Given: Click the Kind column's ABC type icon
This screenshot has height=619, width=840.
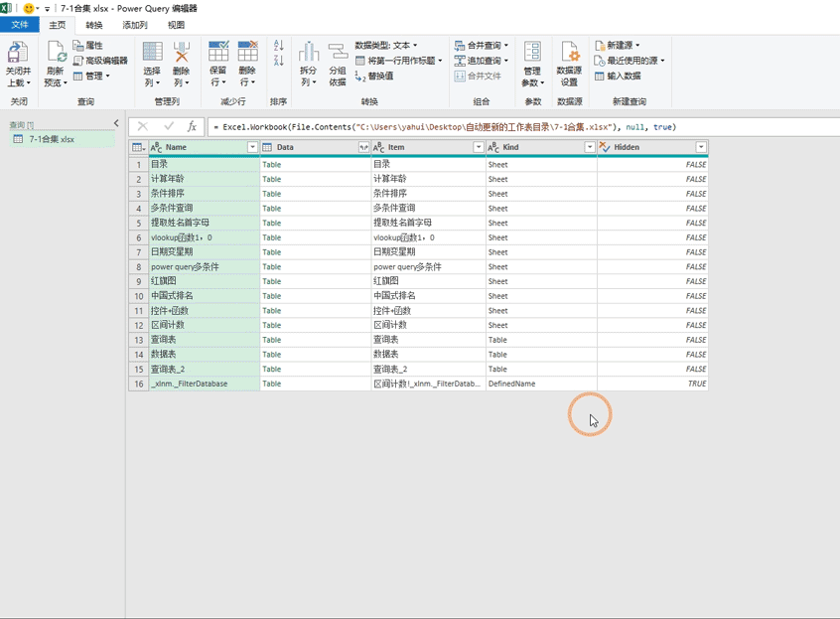Looking at the screenshot, I should 493,147.
